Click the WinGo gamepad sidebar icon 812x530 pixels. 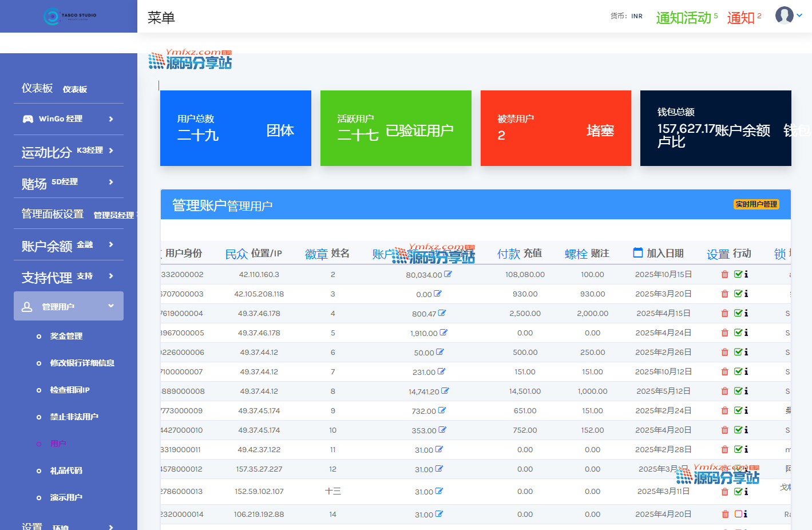tap(27, 119)
